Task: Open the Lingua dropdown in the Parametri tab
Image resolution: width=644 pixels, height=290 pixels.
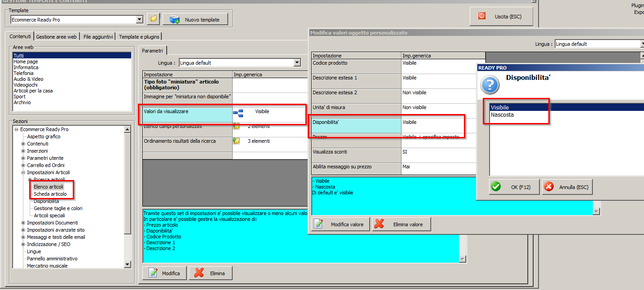Action: 297,62
